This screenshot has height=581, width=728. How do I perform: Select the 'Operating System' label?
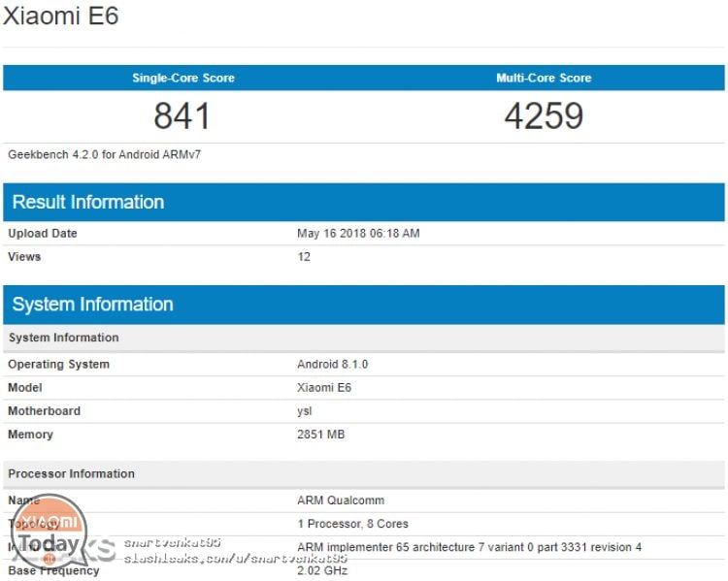pyautogui.click(x=59, y=365)
